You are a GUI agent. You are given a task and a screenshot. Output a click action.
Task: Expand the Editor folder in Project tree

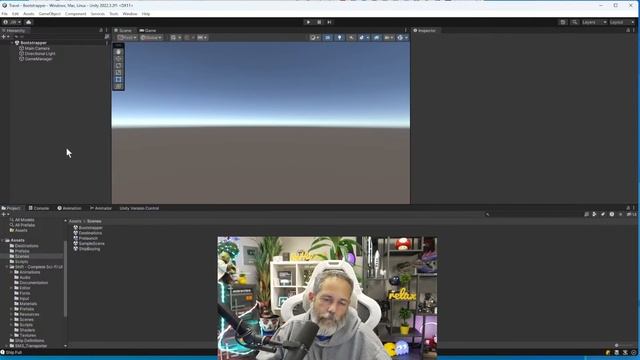coord(11,288)
